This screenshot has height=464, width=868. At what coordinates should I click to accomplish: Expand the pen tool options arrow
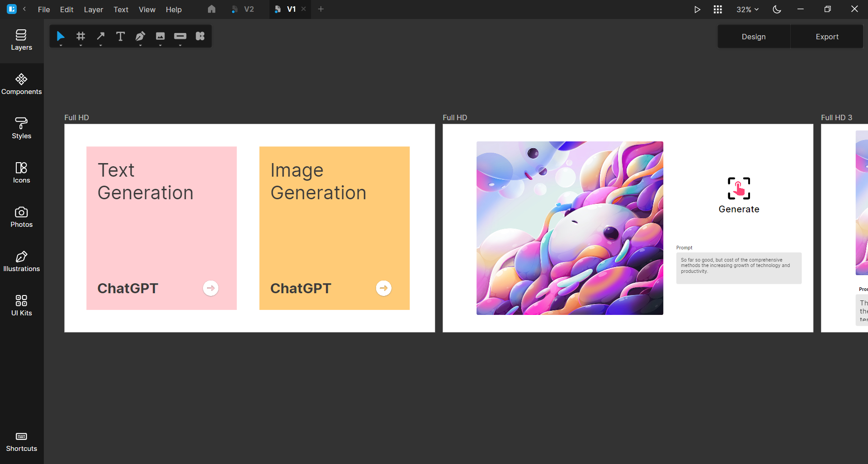click(x=140, y=45)
